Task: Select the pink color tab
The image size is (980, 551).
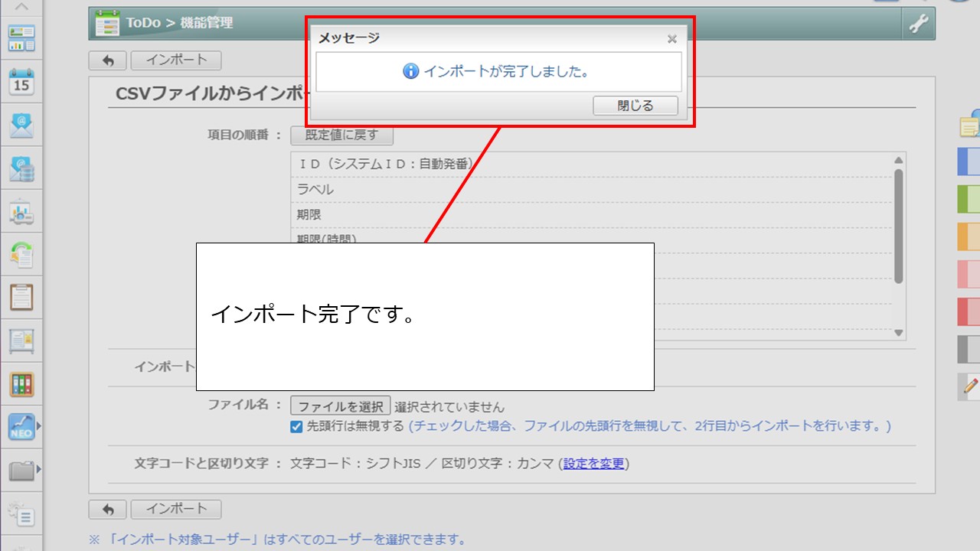Action: pos(969,274)
